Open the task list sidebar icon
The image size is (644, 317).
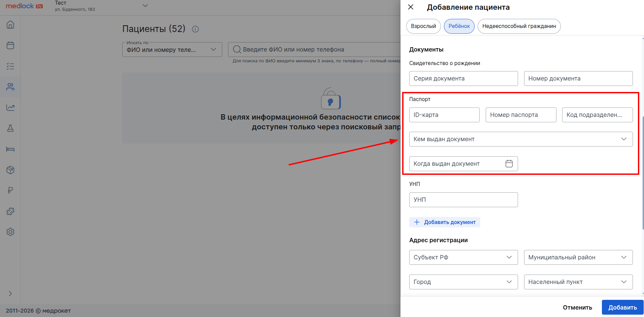(x=10, y=66)
